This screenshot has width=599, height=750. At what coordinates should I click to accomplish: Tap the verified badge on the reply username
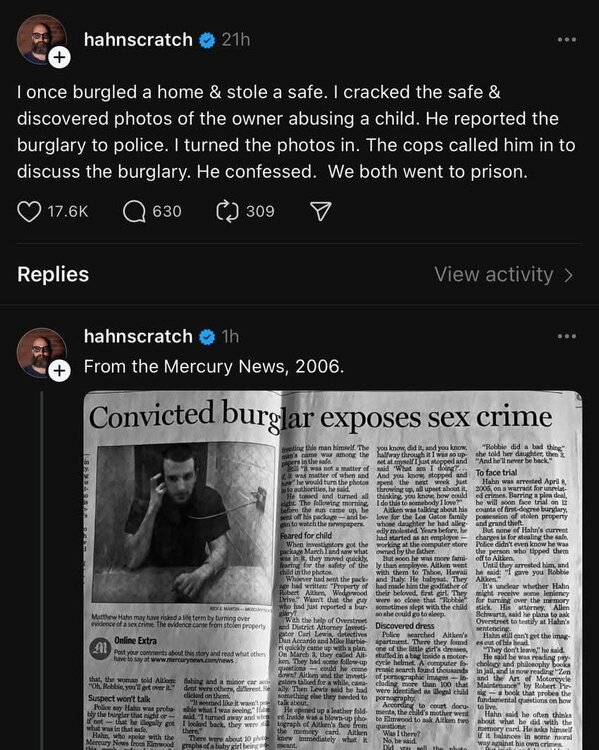(207, 337)
